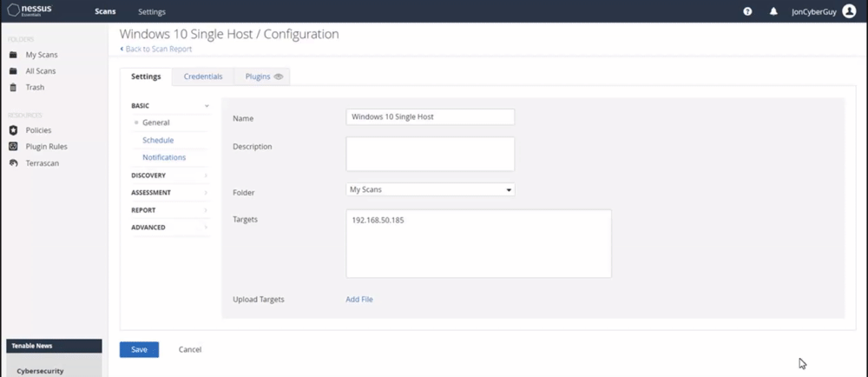Click the My Scans folder icon
Viewport: 868px width, 377px height.
click(13, 55)
